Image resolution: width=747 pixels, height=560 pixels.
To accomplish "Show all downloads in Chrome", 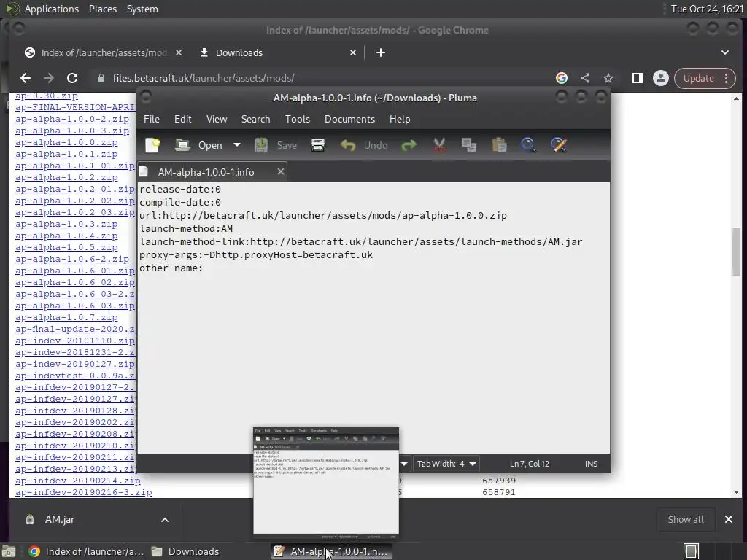I will coord(686,519).
